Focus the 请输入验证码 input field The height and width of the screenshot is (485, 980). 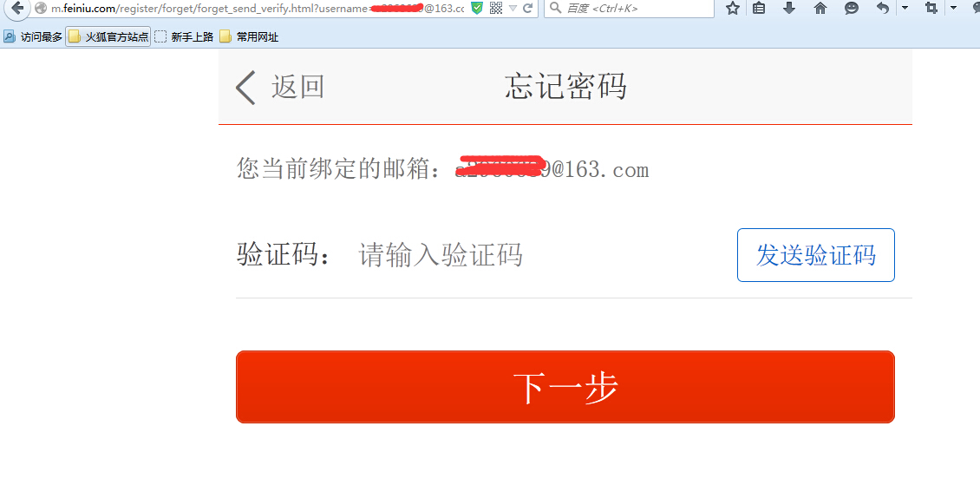pos(441,255)
